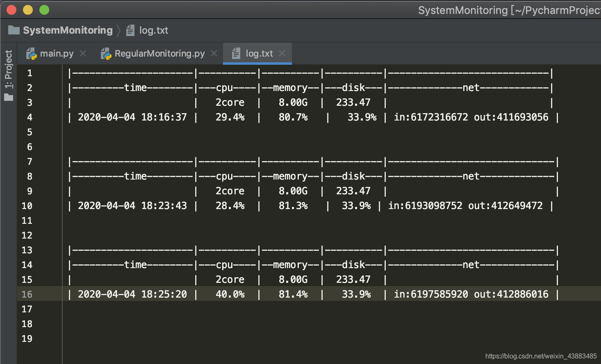Click the 'net' header on line 14
This screenshot has width=601, height=364.
coord(471,265)
